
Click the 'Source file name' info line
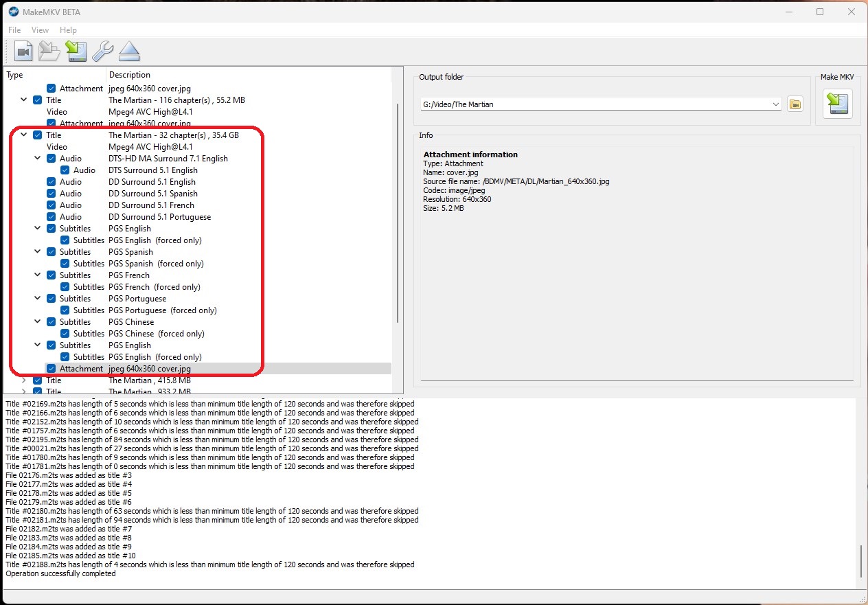click(x=516, y=181)
